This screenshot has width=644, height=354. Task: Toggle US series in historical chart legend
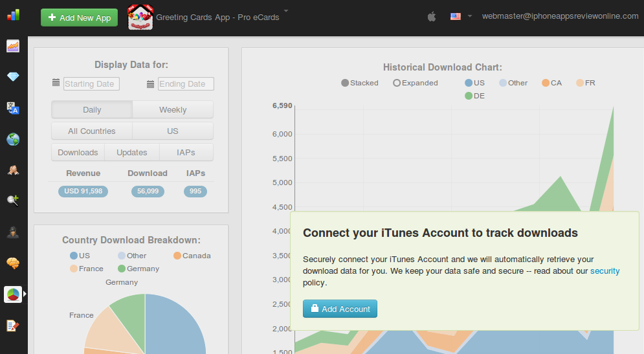(475, 83)
